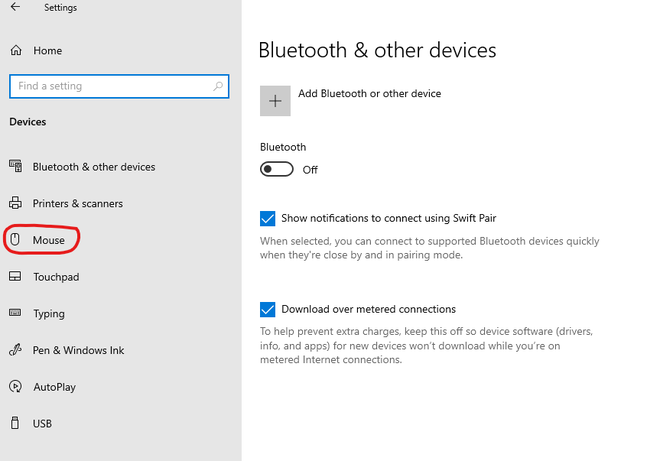660x461 pixels.
Task: Open the Mouse settings page
Action: (x=48, y=240)
